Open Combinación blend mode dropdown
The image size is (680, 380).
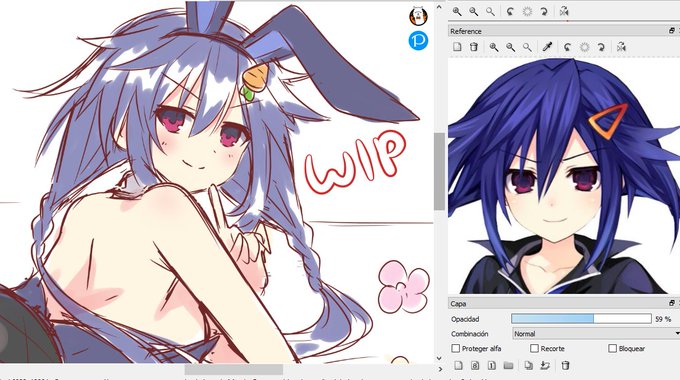tap(596, 334)
